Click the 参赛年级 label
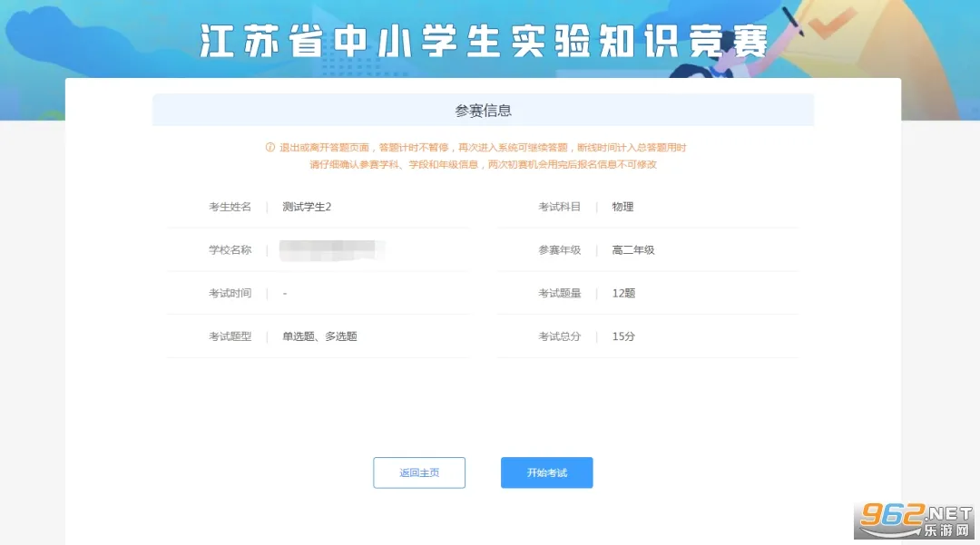This screenshot has height=545, width=980. 559,249
